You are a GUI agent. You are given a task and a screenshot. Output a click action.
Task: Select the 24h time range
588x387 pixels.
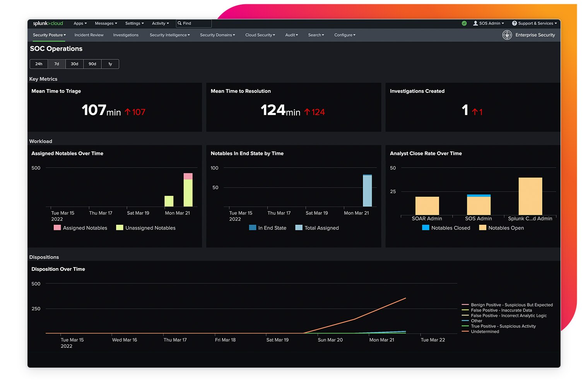(39, 64)
